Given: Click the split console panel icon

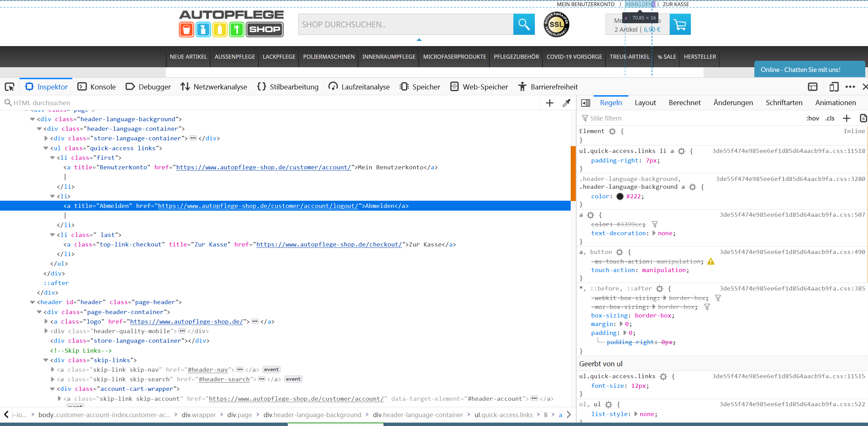Looking at the screenshot, I should click(x=813, y=87).
